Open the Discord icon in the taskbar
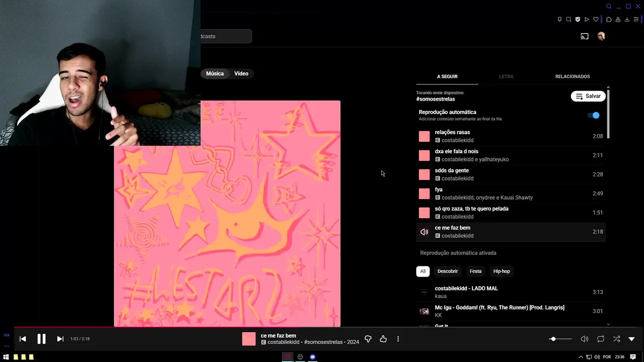644x362 pixels. [x=312, y=357]
